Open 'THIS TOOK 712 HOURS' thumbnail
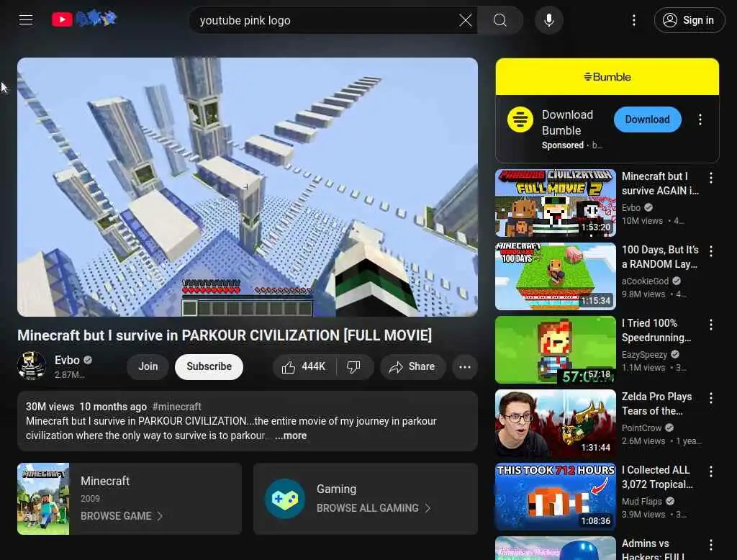 pyautogui.click(x=556, y=497)
